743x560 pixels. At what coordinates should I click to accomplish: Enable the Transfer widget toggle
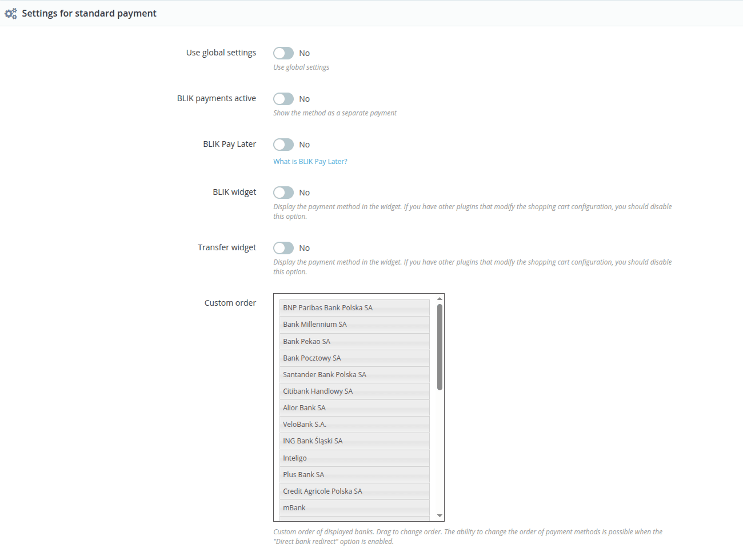click(283, 248)
